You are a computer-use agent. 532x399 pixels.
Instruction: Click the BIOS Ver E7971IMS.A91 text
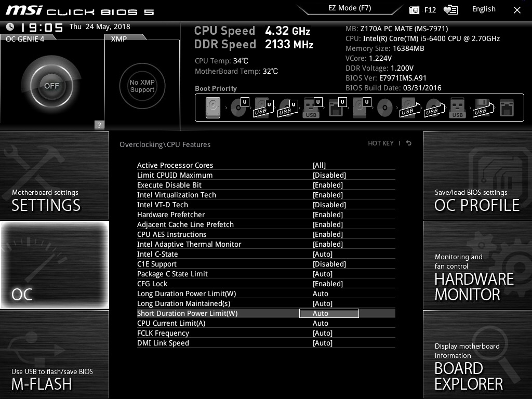pyautogui.click(x=386, y=78)
